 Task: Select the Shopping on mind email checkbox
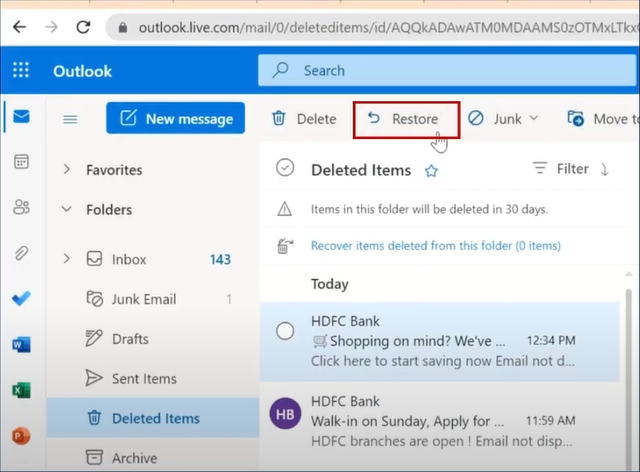pos(285,331)
